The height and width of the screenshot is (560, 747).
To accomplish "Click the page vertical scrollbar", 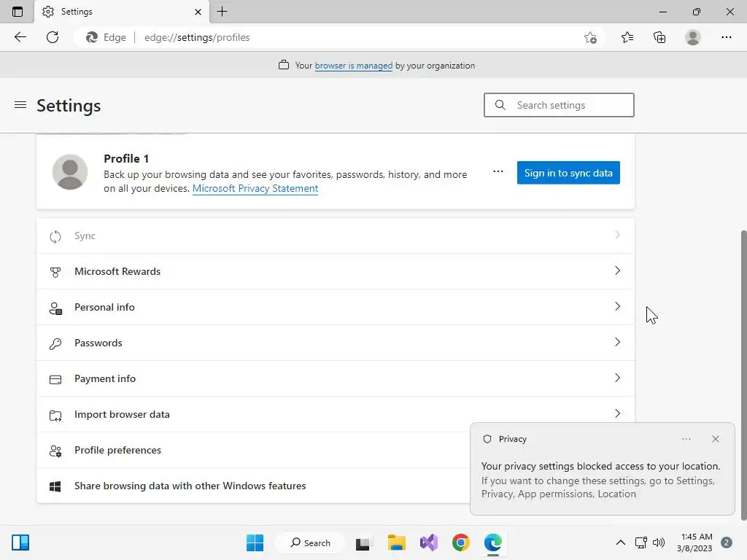I will [x=743, y=376].
